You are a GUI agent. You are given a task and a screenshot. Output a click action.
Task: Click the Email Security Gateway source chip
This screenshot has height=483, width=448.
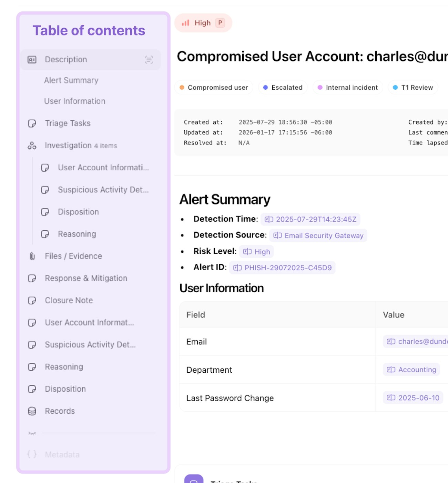click(x=318, y=235)
